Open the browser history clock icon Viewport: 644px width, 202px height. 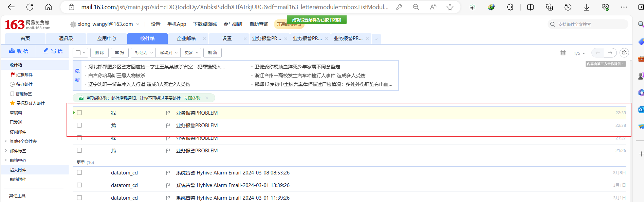(568, 7)
